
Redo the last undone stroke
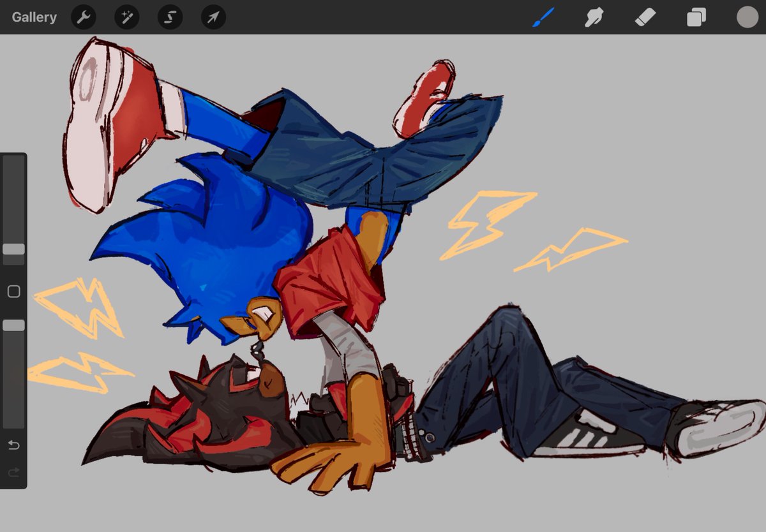click(x=13, y=473)
